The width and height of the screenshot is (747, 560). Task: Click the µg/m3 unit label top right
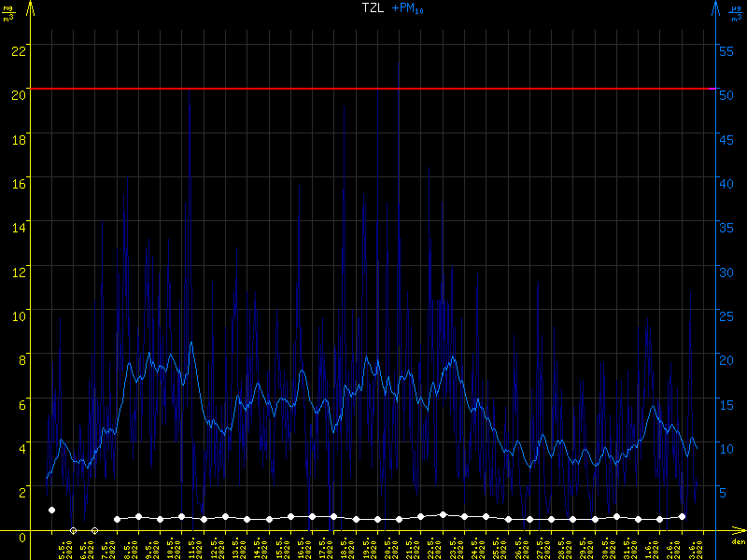pyautogui.click(x=737, y=11)
